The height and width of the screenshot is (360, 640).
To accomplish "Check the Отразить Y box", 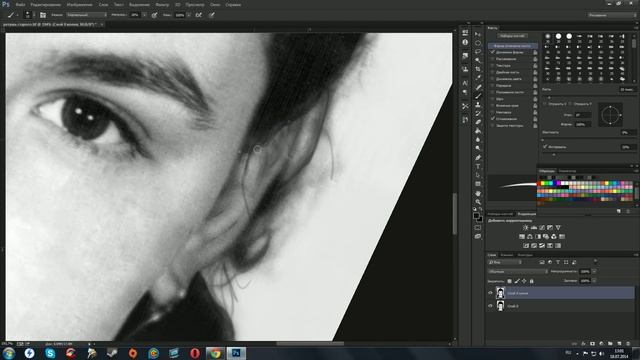I will point(571,104).
